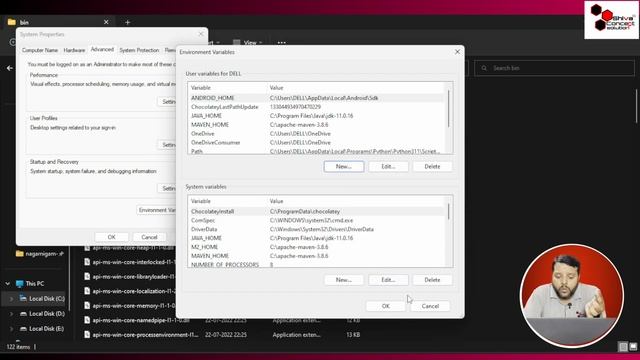Open System Protection tab in System Properties
The width and height of the screenshot is (640, 360).
coord(139,50)
